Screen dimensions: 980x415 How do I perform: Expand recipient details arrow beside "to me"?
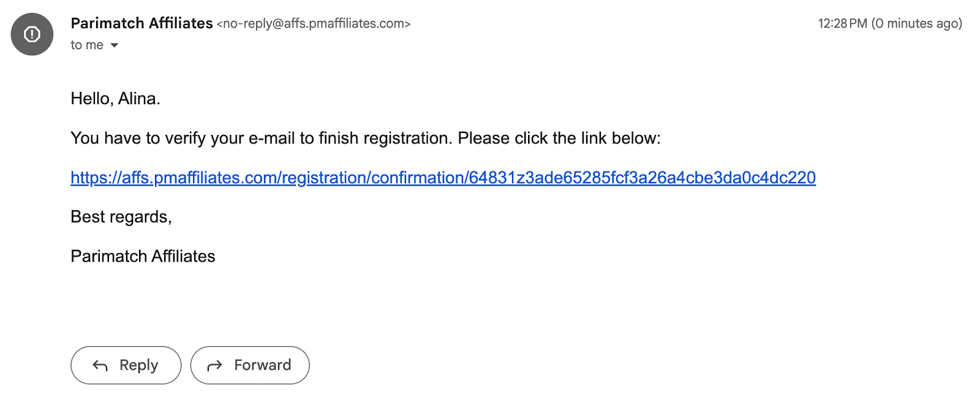pyautogui.click(x=114, y=45)
